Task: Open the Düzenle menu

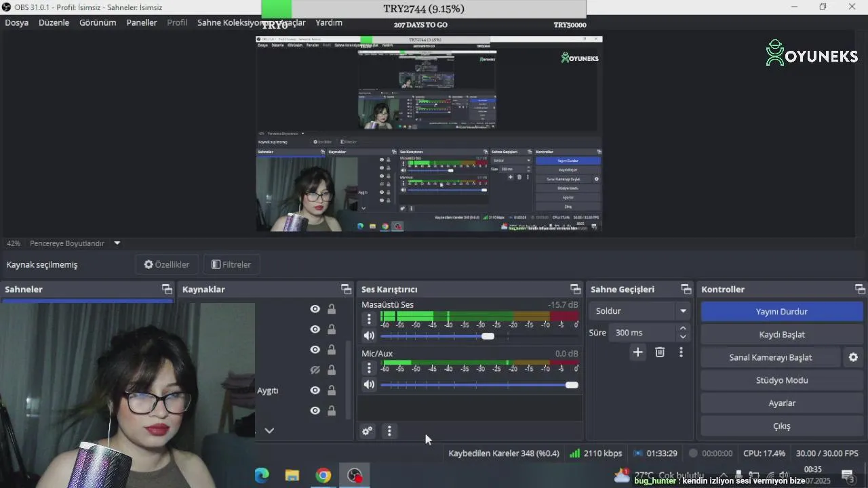Action: point(54,22)
